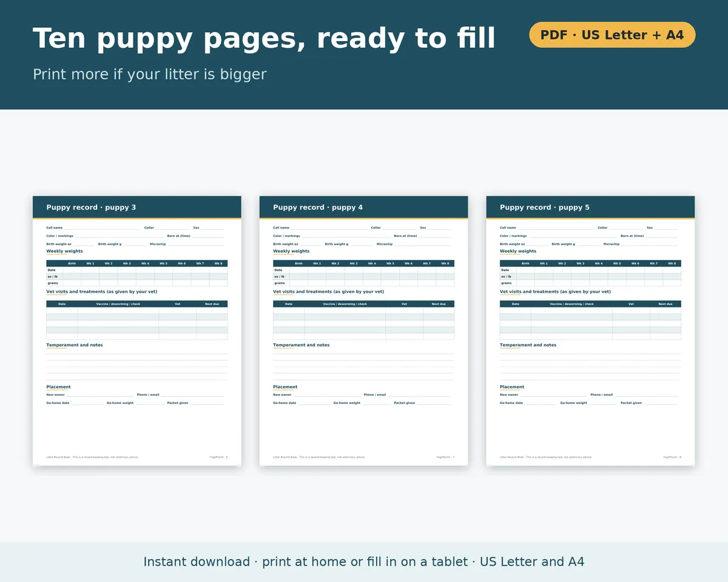The image size is (728, 582).
Task: Click the 'Vet' column header on puppy 4 page
Action: (404, 304)
